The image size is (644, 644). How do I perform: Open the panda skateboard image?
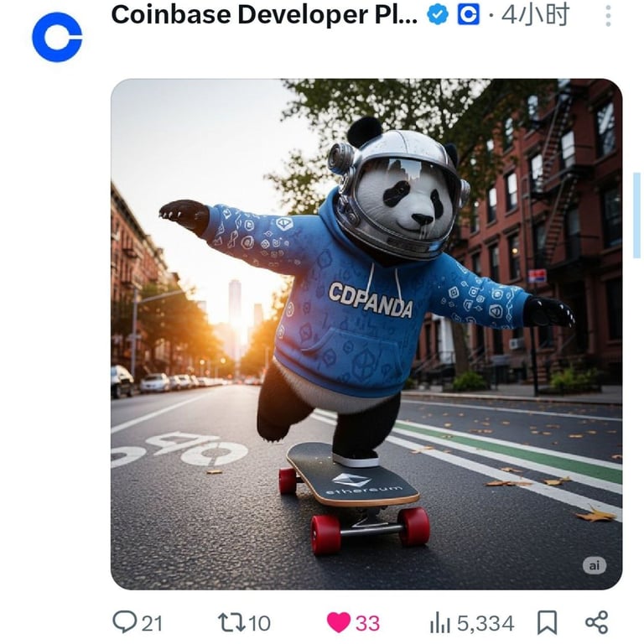pyautogui.click(x=366, y=334)
